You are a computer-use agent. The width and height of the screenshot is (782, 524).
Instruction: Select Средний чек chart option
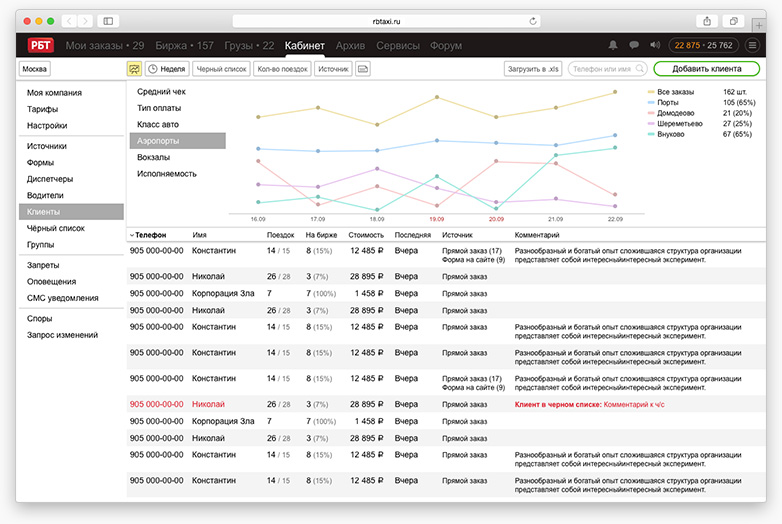161,92
